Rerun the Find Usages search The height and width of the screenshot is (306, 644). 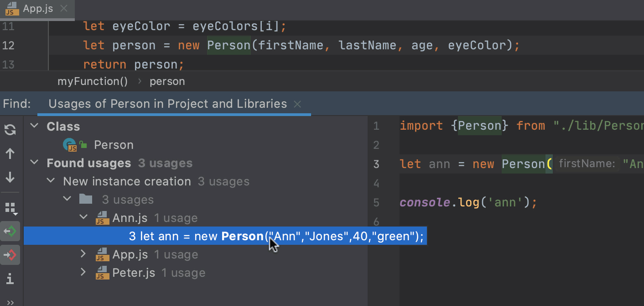pyautogui.click(x=10, y=130)
